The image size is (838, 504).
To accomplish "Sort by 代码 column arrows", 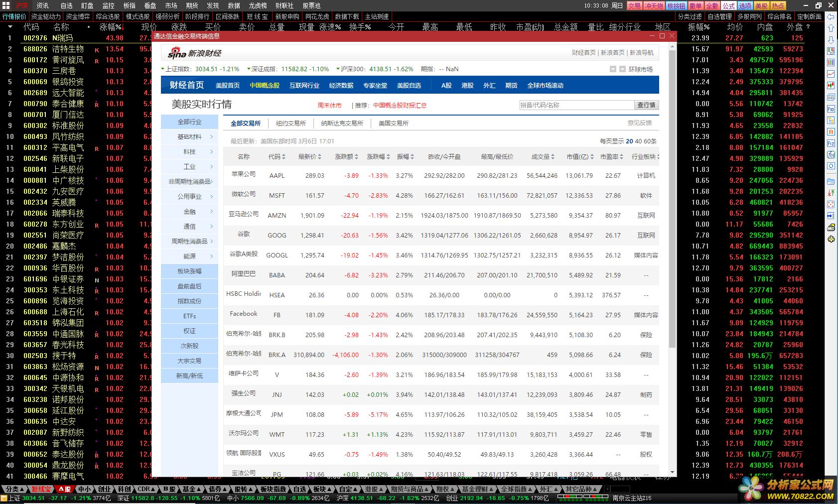I will click(284, 157).
